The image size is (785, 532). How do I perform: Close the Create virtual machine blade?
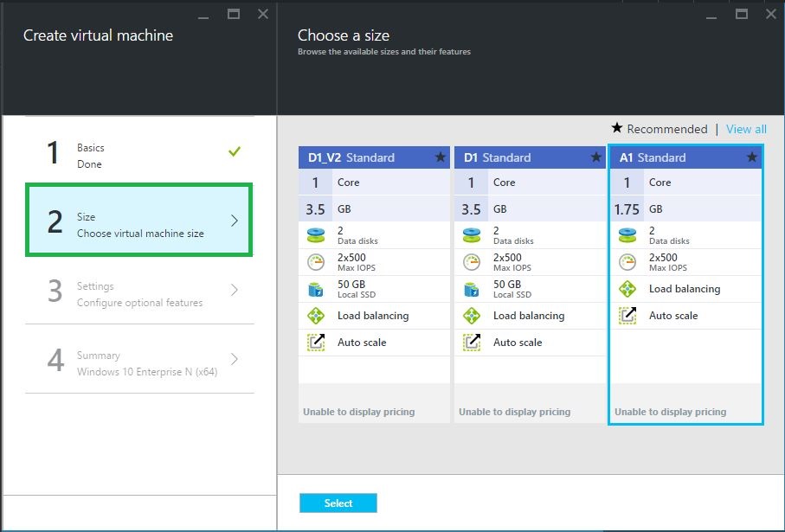(x=263, y=14)
